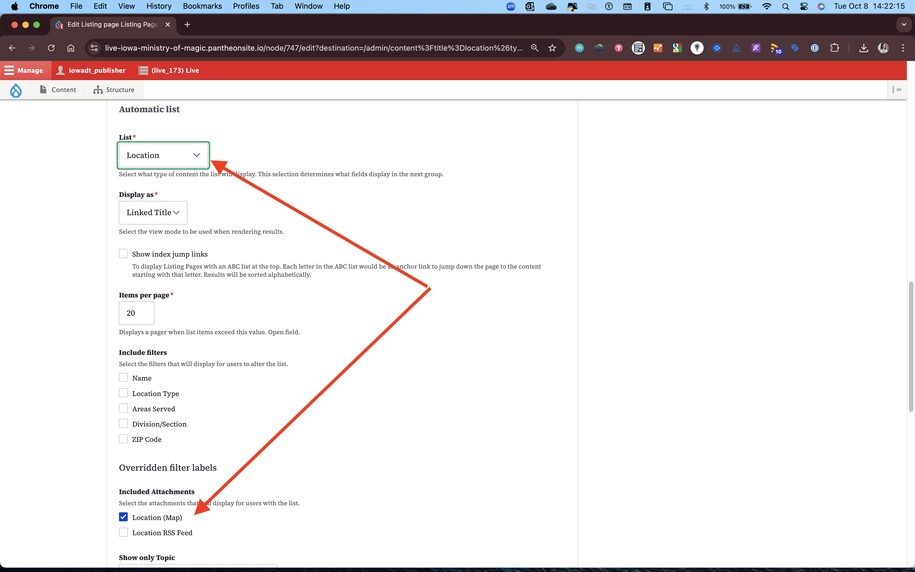Check the Location RSS Feed checkbox
This screenshot has height=572, width=915.
pyautogui.click(x=123, y=532)
